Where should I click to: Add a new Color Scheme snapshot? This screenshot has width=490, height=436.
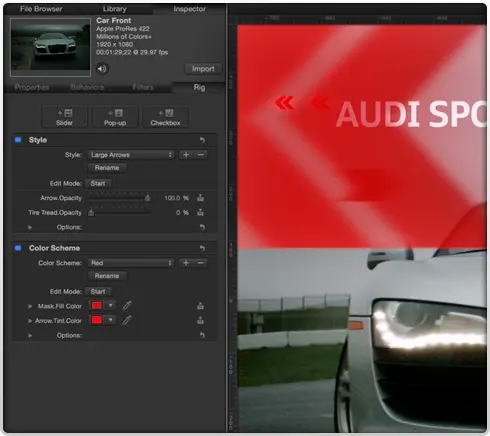point(186,263)
